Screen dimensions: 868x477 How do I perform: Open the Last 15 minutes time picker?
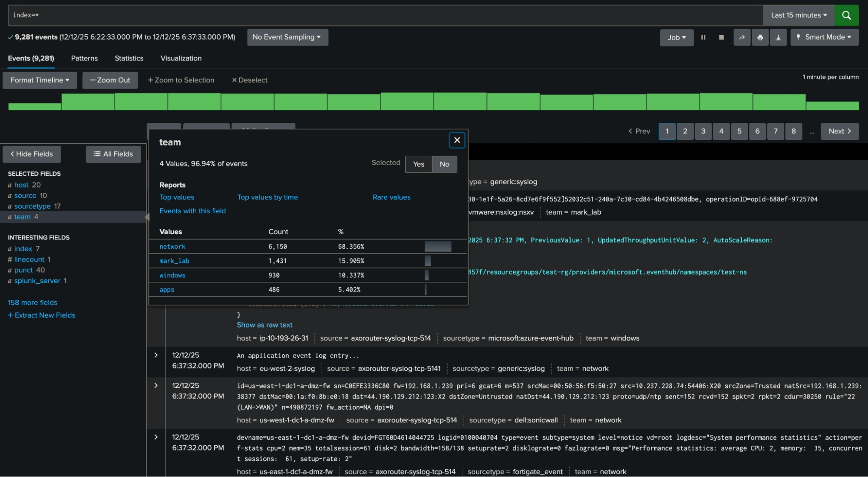(799, 15)
